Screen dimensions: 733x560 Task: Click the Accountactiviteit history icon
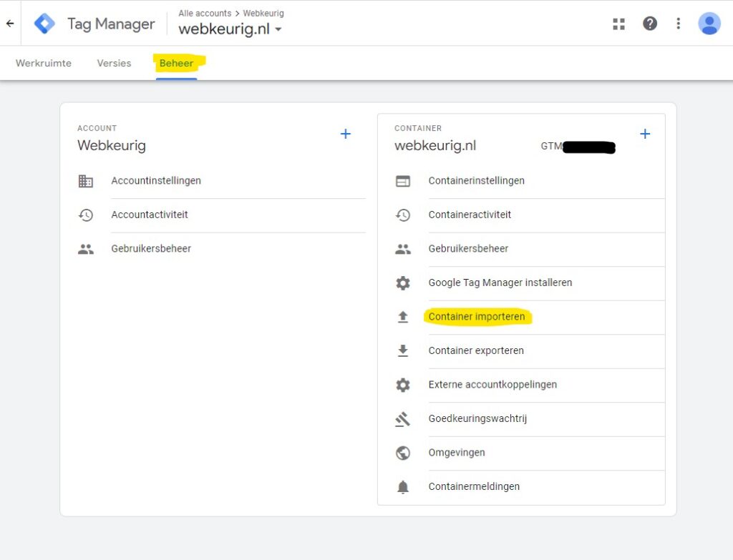[86, 215]
